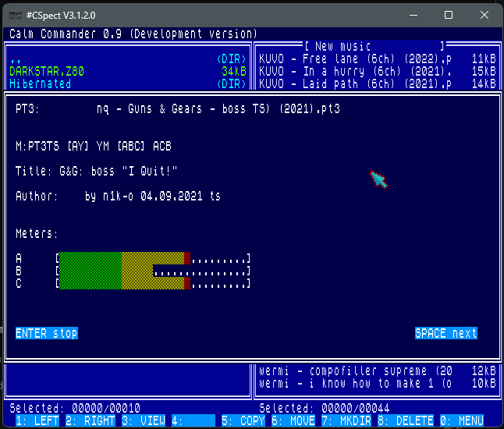Select 'KUVO - Free lane (6ch) (2022)' file
This screenshot has height=429, width=504.
[x=378, y=59]
